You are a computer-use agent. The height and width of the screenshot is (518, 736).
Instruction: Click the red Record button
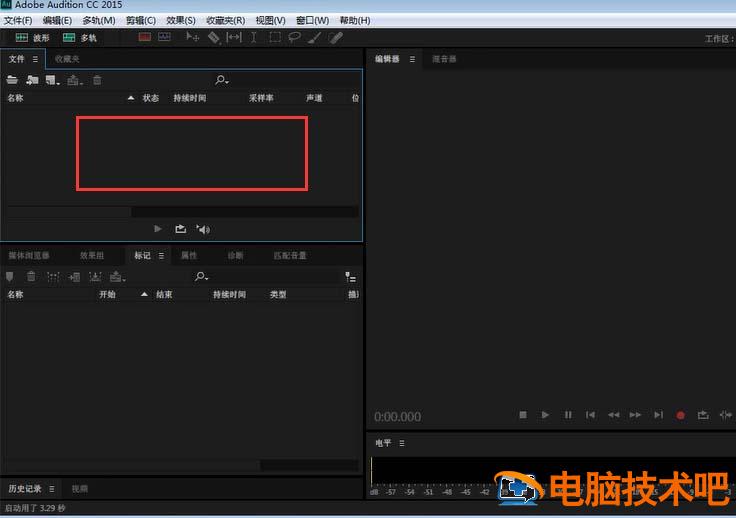(681, 415)
